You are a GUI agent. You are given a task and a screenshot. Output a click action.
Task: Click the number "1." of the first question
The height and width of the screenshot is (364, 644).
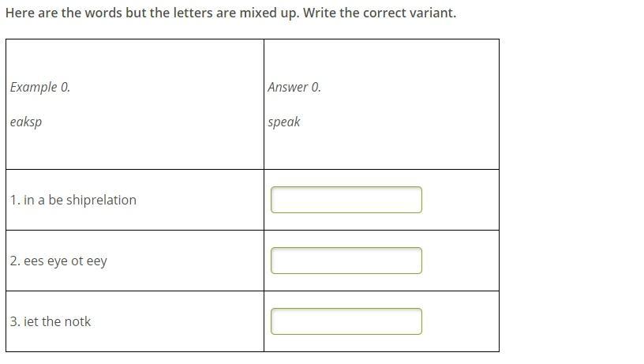(x=15, y=200)
